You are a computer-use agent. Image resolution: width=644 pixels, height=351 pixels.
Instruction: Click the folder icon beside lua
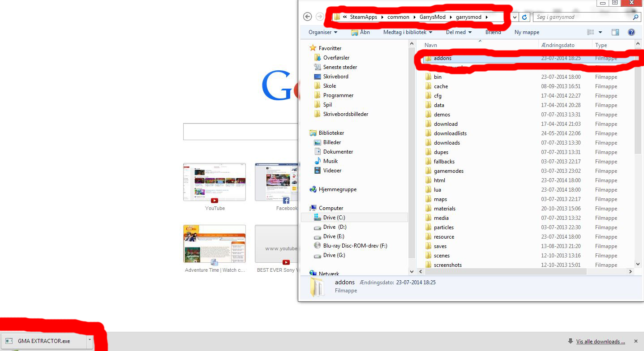click(428, 189)
